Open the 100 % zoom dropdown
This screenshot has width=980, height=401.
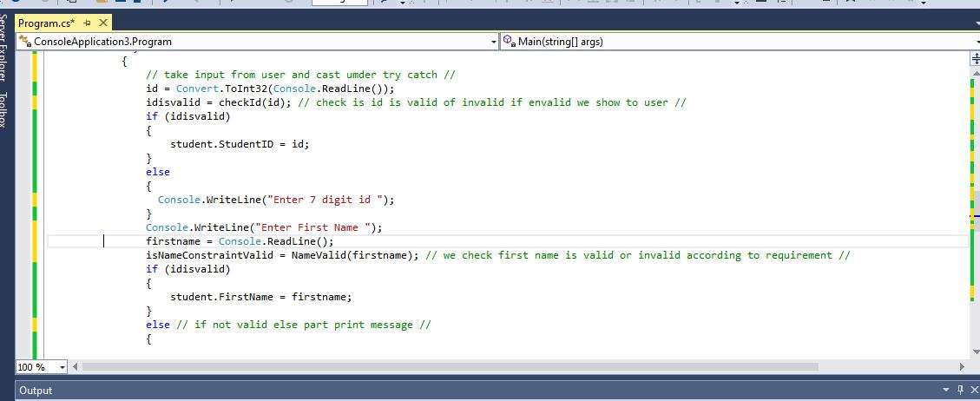tap(63, 367)
